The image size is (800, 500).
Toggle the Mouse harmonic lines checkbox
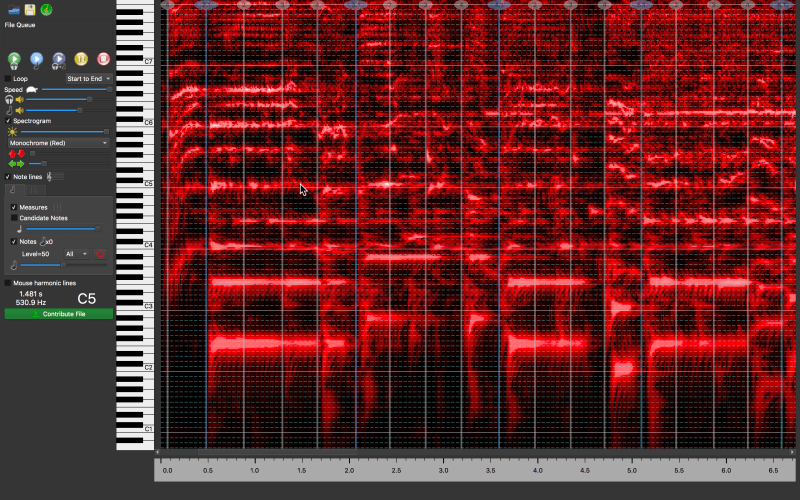(8, 283)
